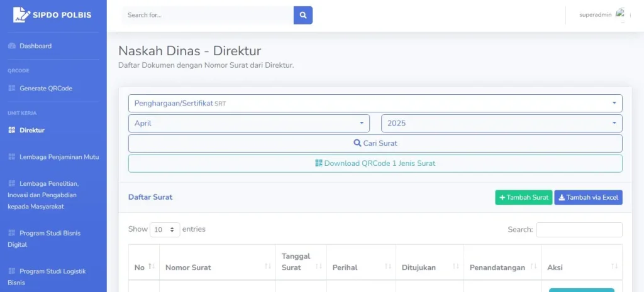Image resolution: width=644 pixels, height=292 pixels.
Task: Open the superadmin profile avatar
Action: click(x=621, y=14)
